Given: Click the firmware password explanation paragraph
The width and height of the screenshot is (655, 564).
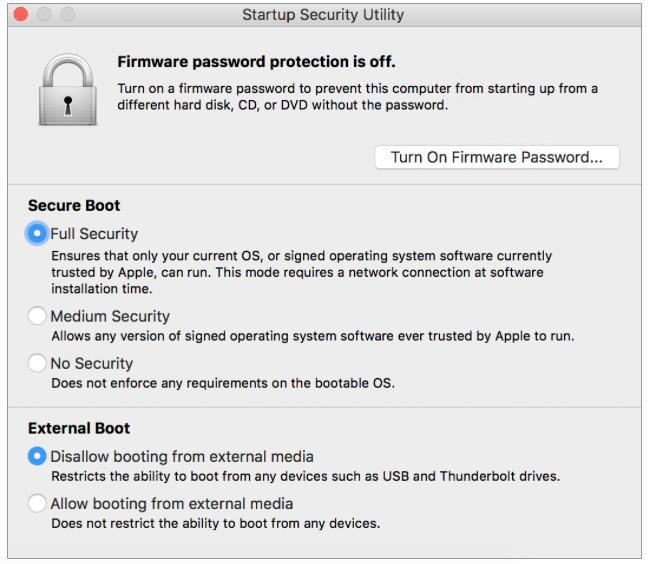Looking at the screenshot, I should [357, 96].
